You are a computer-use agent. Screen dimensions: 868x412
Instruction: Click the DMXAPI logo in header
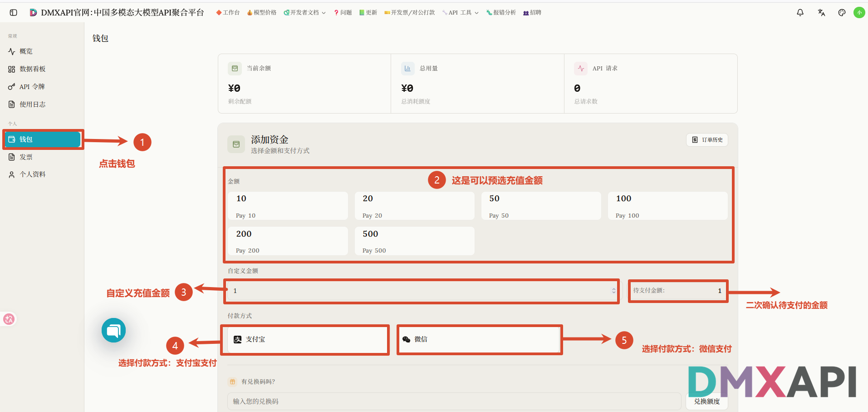[33, 13]
